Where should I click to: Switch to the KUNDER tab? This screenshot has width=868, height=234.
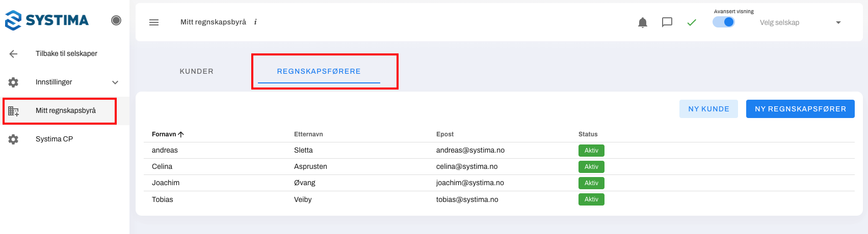(197, 71)
